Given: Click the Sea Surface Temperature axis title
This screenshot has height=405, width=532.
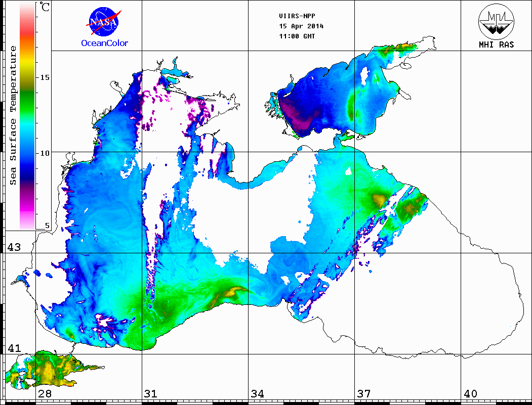Looking at the screenshot, I should point(13,115).
